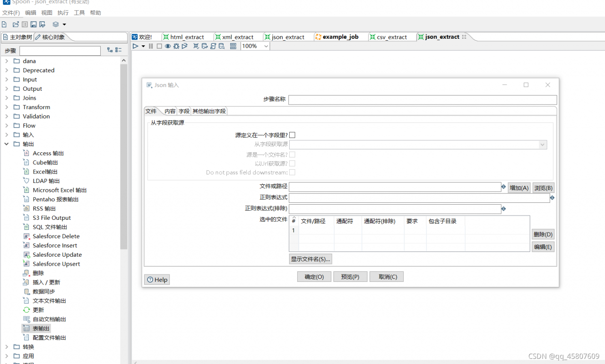This screenshot has height=364, width=605.
Task: Run impact analysis on the transformation
Action: [x=205, y=46]
